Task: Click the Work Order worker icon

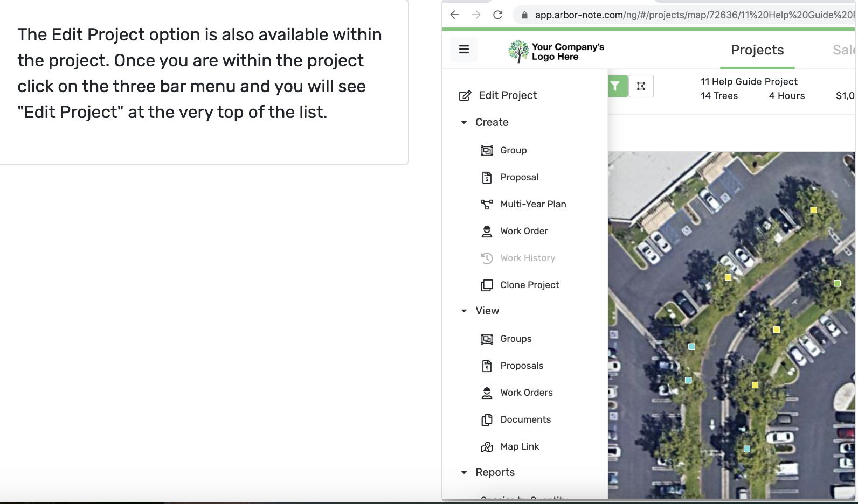Action: coord(487,232)
